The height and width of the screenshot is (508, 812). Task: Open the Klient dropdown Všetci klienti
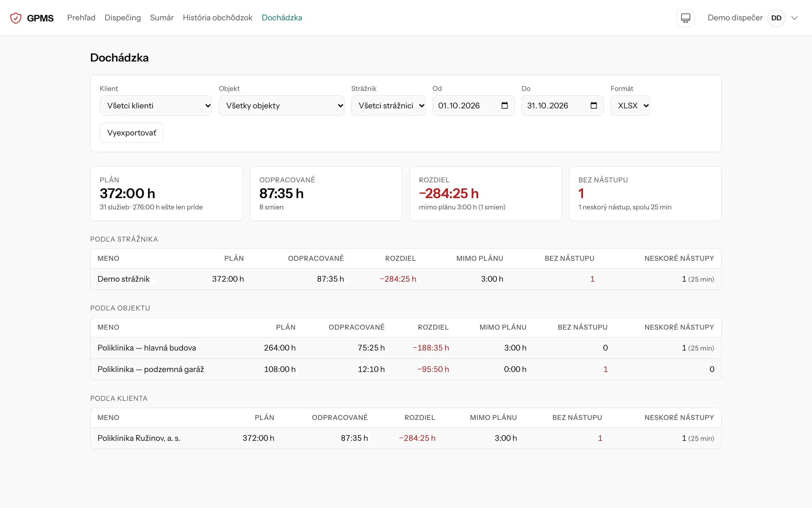click(156, 106)
